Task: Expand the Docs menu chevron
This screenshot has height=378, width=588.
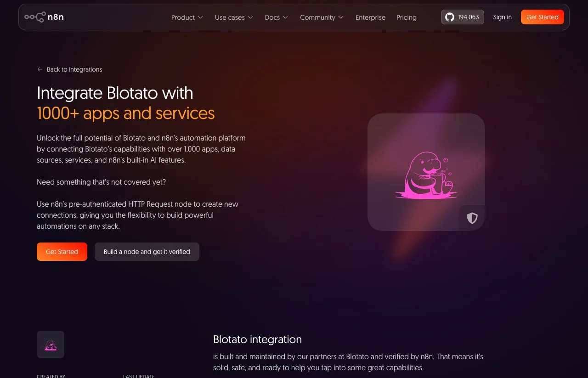Action: point(285,17)
